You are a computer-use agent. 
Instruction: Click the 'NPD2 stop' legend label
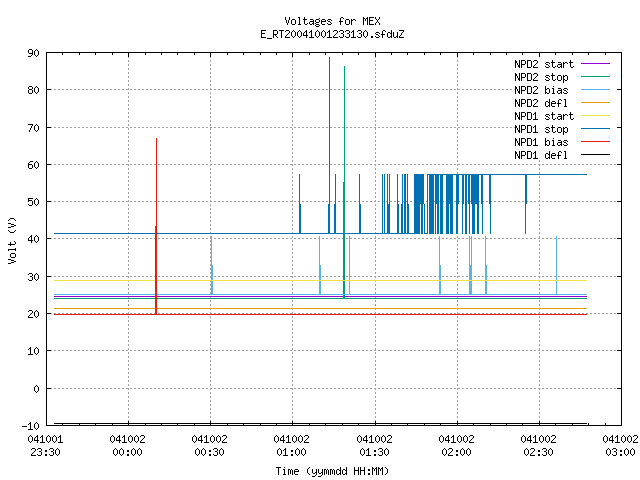coord(541,77)
